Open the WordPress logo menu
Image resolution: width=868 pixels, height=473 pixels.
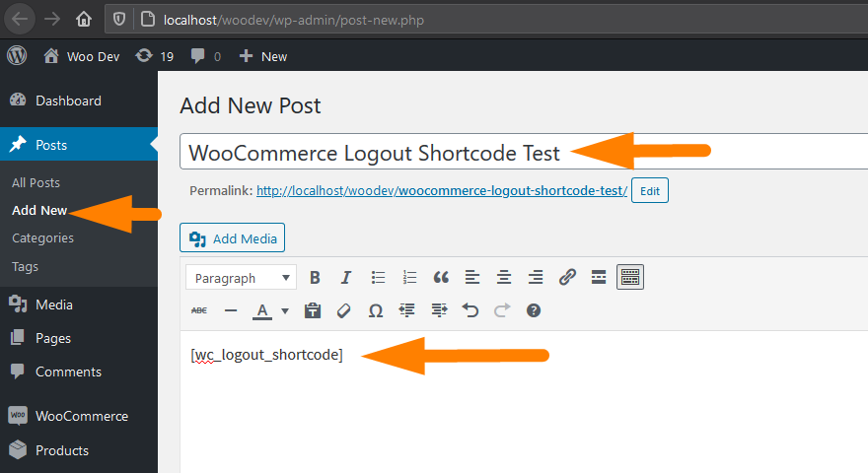click(x=17, y=56)
